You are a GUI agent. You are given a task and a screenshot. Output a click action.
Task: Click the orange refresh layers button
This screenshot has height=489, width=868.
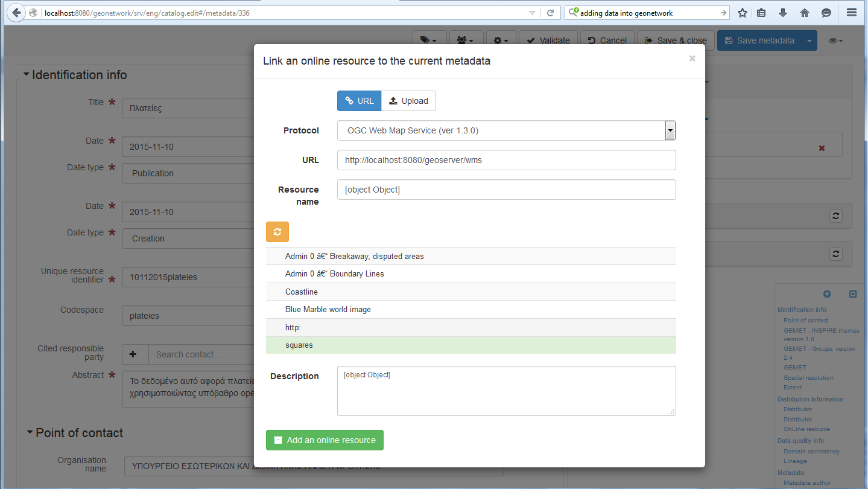click(277, 232)
